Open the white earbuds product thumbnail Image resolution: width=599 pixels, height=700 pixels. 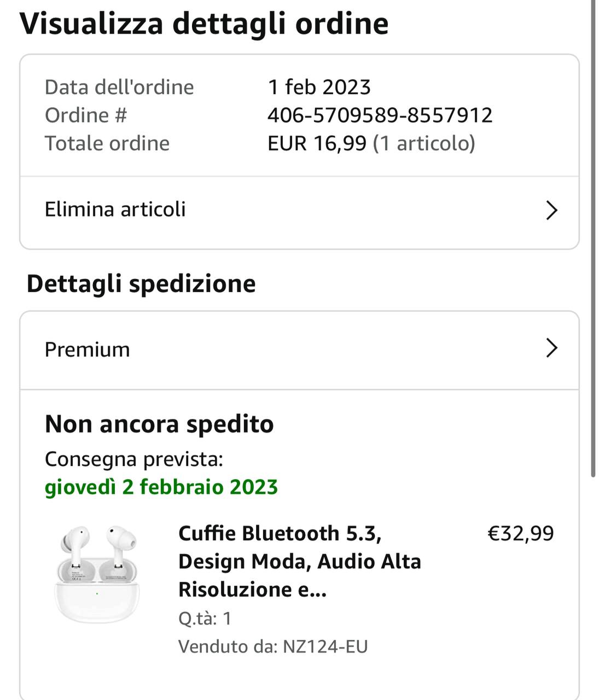click(x=97, y=573)
